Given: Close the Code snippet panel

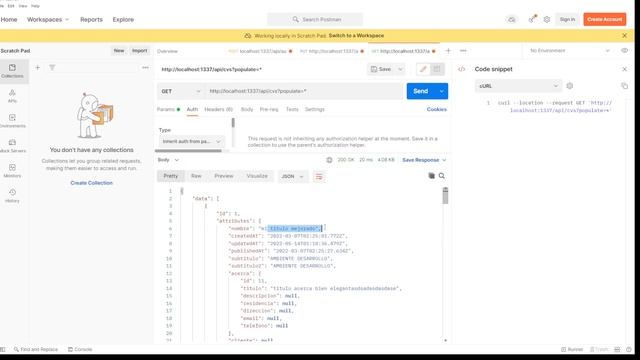Looking at the screenshot, I should 624,69.
